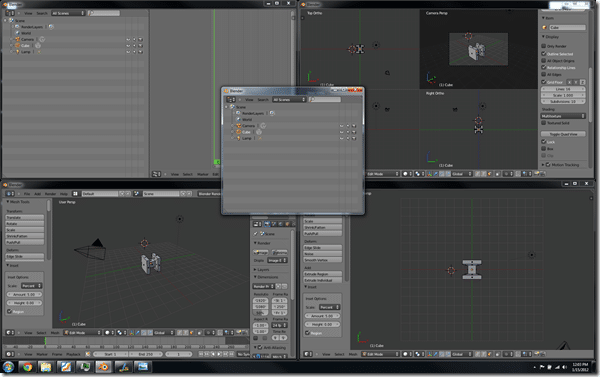Click pivot point icon in User Persp view header
The width and height of the screenshot is (600, 377).
[x=121, y=333]
